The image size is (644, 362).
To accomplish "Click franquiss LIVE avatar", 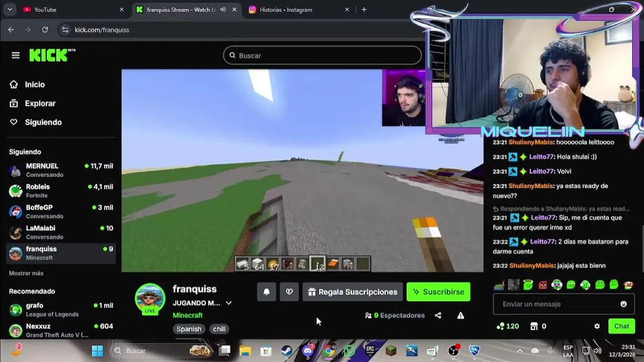I will click(150, 299).
